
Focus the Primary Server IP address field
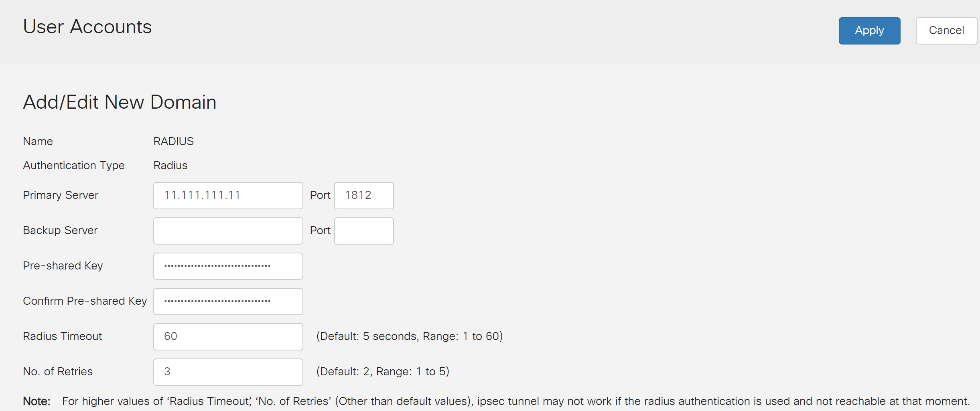228,196
